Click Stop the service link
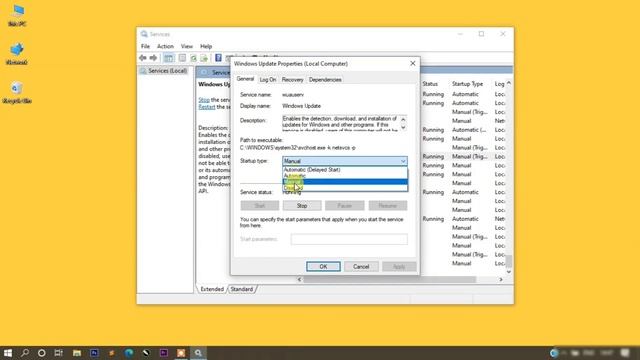Viewport: 640px width, 360px height. point(204,100)
